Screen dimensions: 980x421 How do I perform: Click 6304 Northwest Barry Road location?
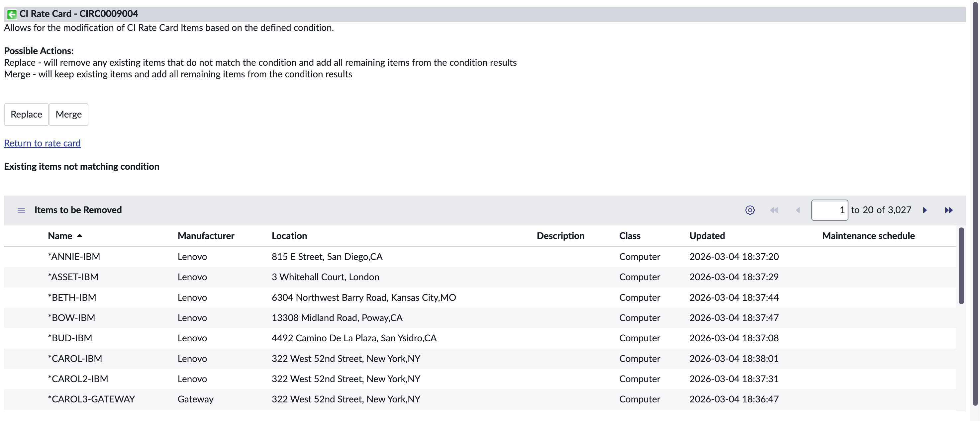pyautogui.click(x=364, y=297)
